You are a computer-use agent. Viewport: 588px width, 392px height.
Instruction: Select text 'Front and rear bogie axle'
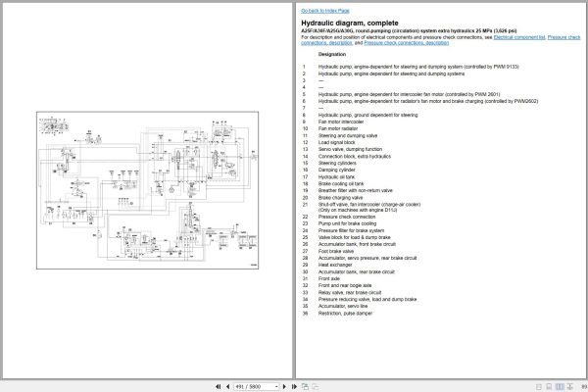click(x=345, y=285)
